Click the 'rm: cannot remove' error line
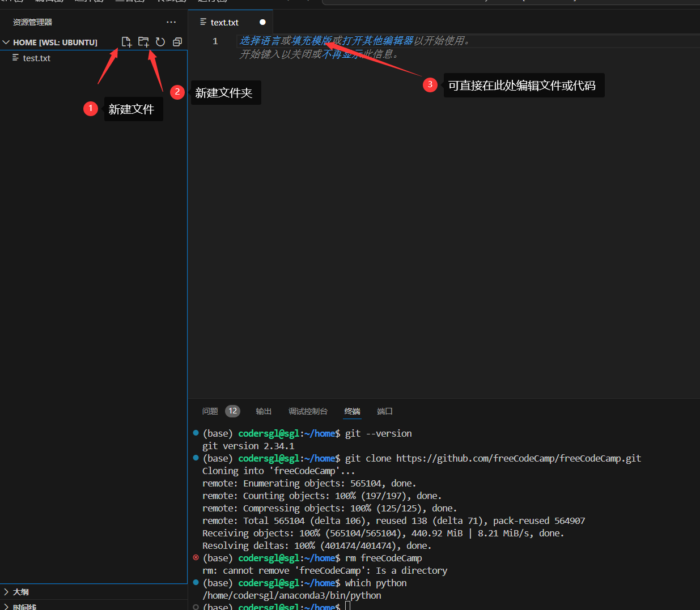 point(325,570)
